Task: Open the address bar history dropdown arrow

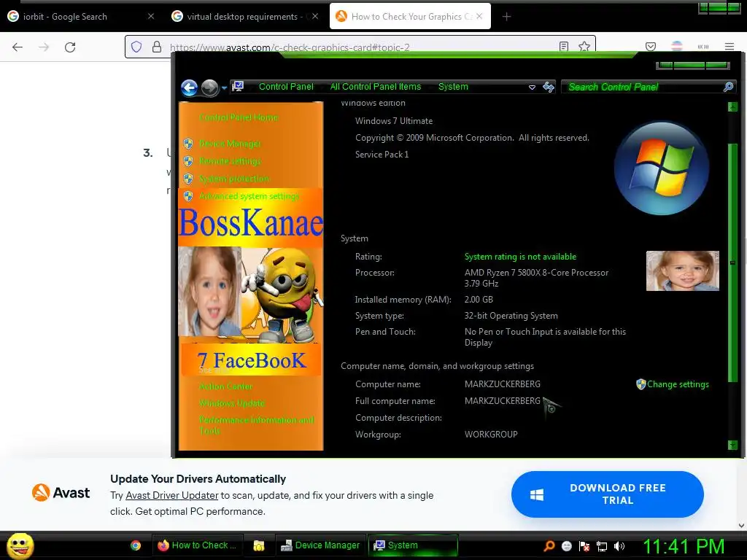Action: pos(532,87)
